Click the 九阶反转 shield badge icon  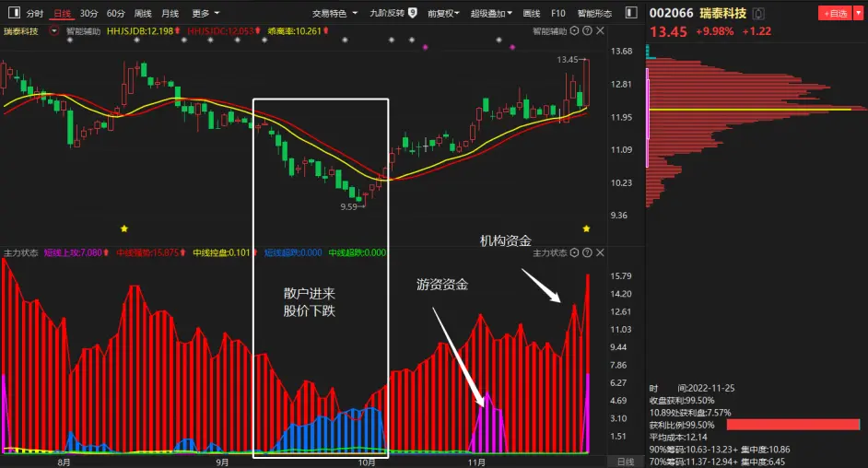[x=413, y=12]
